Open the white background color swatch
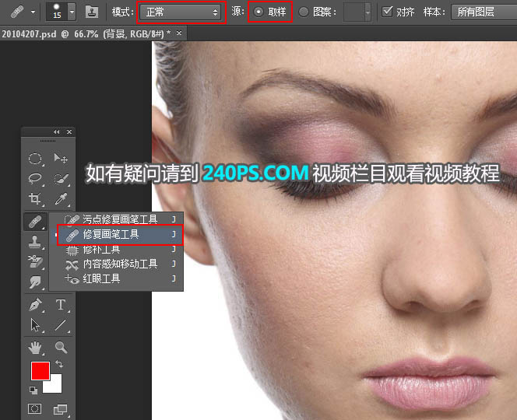 pos(55,386)
